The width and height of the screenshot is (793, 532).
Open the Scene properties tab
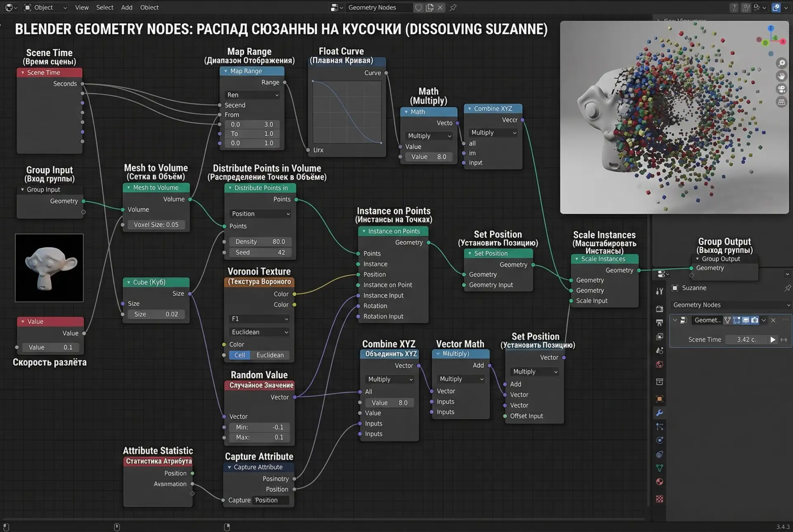tap(660, 351)
